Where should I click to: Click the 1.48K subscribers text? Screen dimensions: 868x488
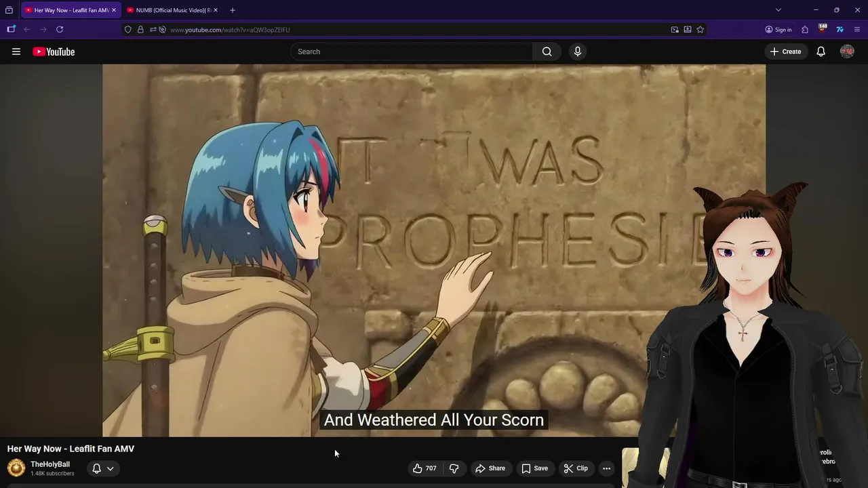[x=52, y=474]
